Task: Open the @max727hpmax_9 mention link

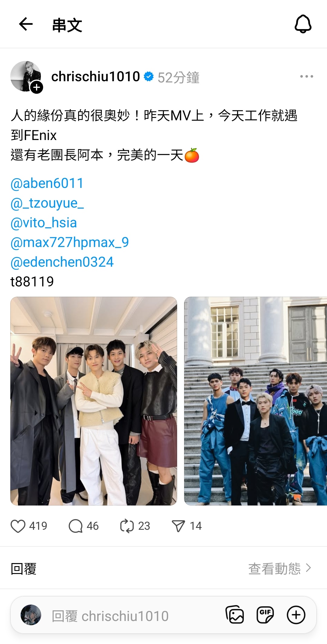Action: pos(70,242)
